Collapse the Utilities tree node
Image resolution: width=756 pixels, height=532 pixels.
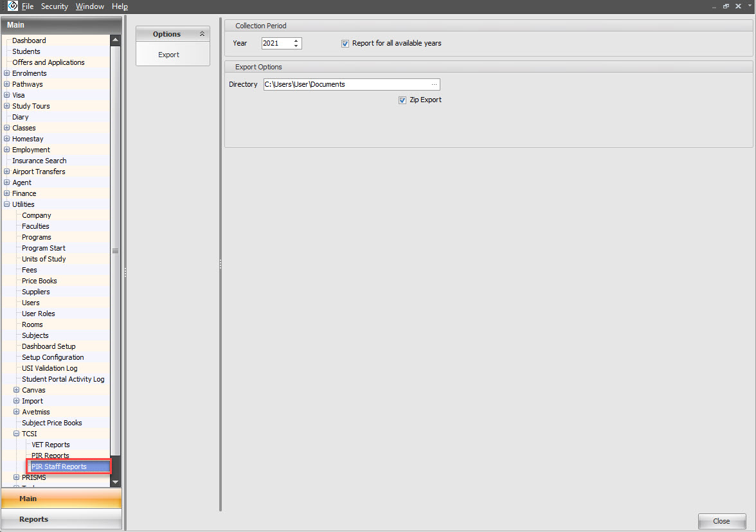(7, 204)
